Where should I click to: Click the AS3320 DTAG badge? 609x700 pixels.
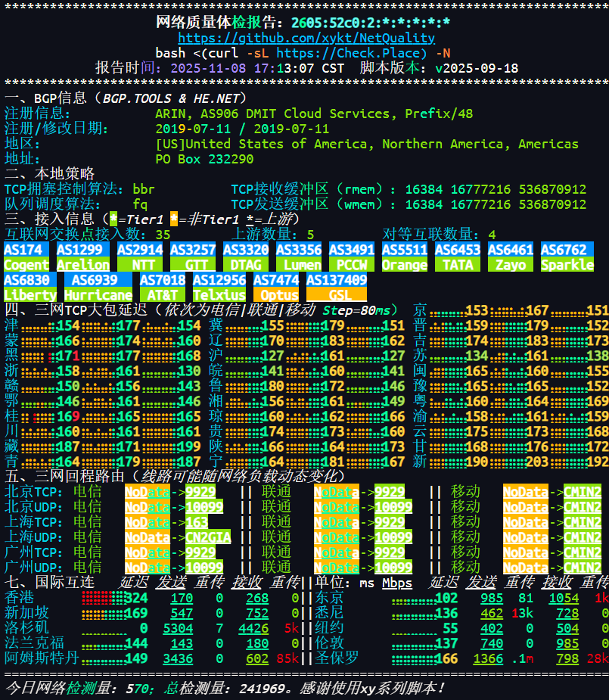click(246, 257)
